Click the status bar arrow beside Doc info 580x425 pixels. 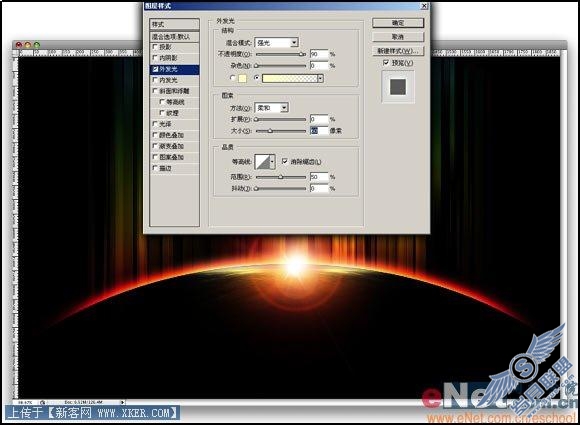pos(122,402)
